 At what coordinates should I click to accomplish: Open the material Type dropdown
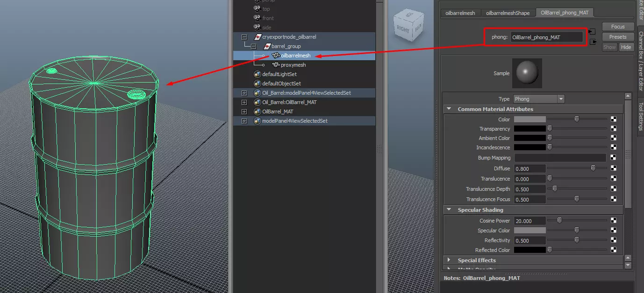coord(539,99)
